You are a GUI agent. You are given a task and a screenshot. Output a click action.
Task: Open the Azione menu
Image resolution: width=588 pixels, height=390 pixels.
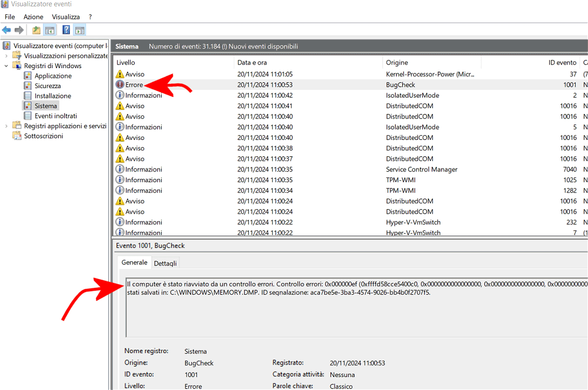pyautogui.click(x=34, y=17)
